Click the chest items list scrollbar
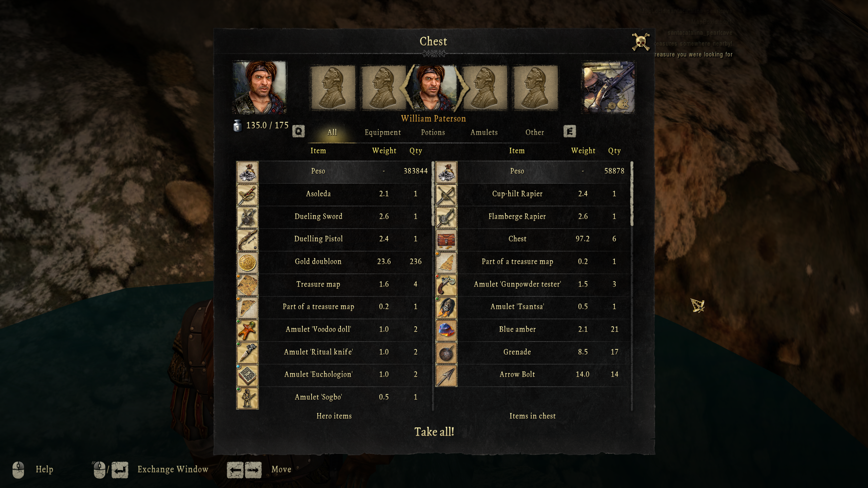The height and width of the screenshot is (488, 868). [x=632, y=194]
